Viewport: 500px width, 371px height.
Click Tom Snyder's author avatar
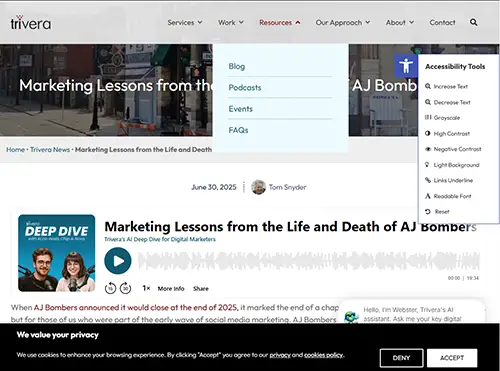[258, 187]
